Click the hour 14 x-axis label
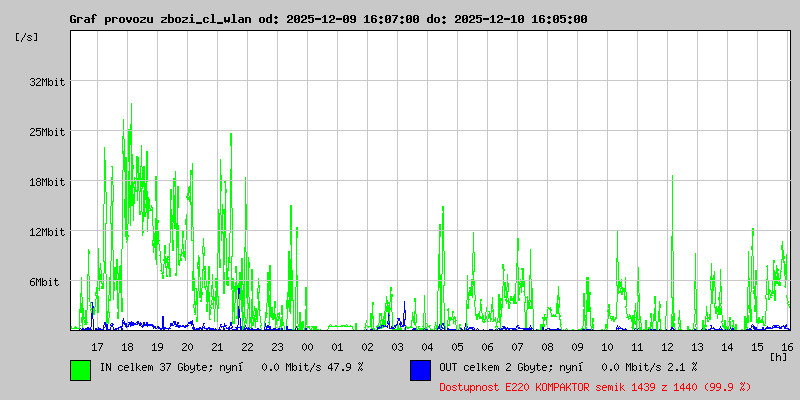800x400 pixels. [x=728, y=347]
